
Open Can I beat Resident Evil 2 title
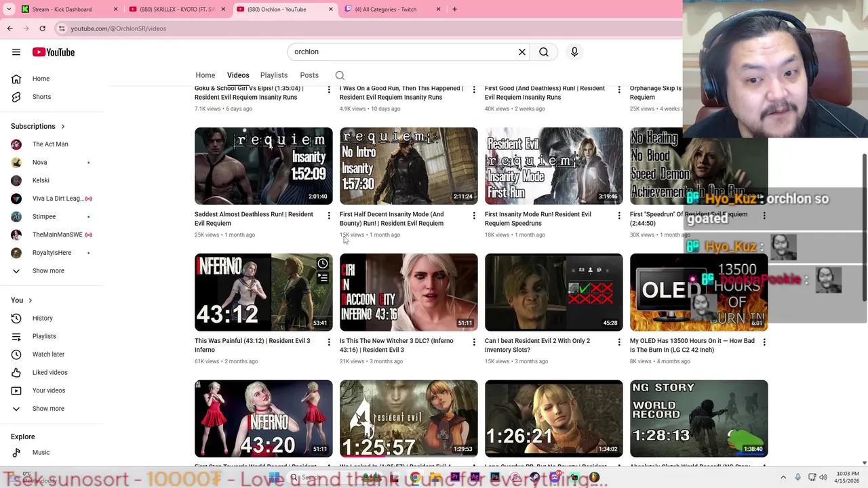pos(537,346)
